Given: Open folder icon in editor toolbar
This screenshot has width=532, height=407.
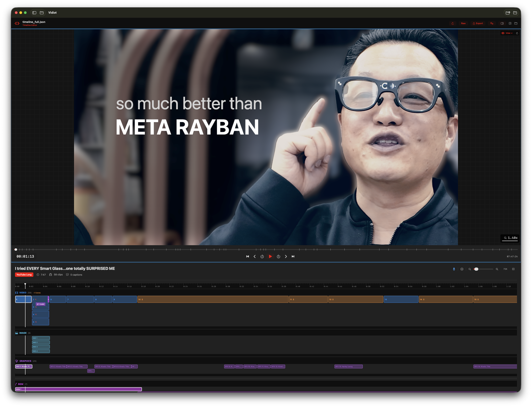Looking at the screenshot, I should (x=516, y=24).
